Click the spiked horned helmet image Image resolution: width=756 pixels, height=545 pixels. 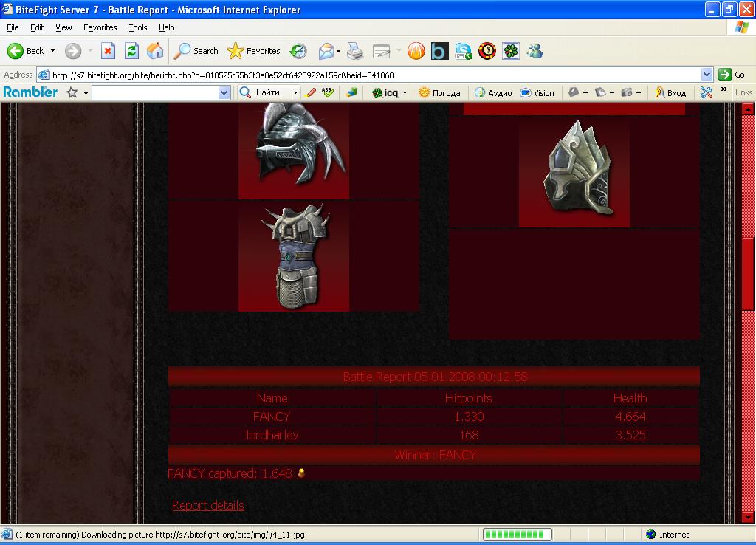[x=294, y=151]
